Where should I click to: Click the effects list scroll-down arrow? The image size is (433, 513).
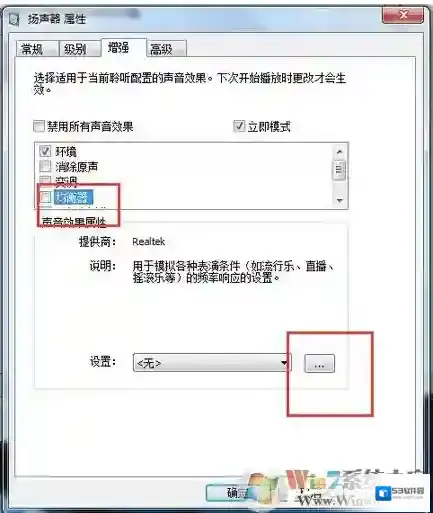point(340,200)
